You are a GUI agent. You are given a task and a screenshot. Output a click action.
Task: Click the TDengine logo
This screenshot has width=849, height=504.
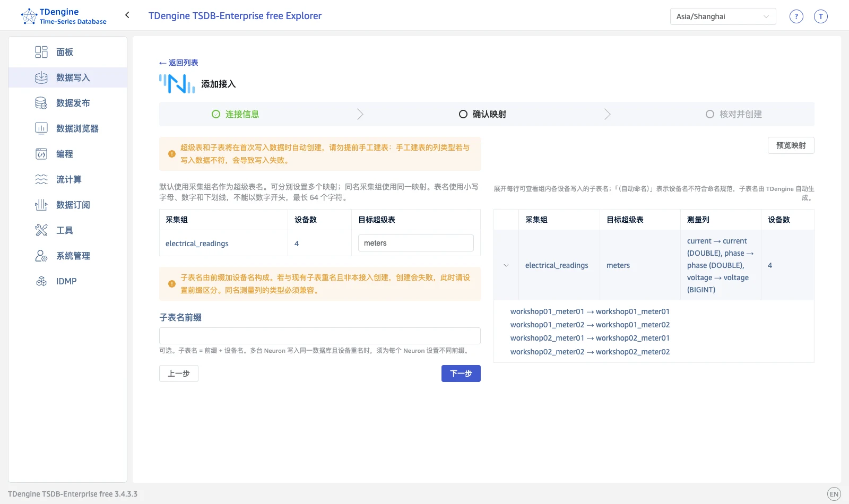coord(64,16)
